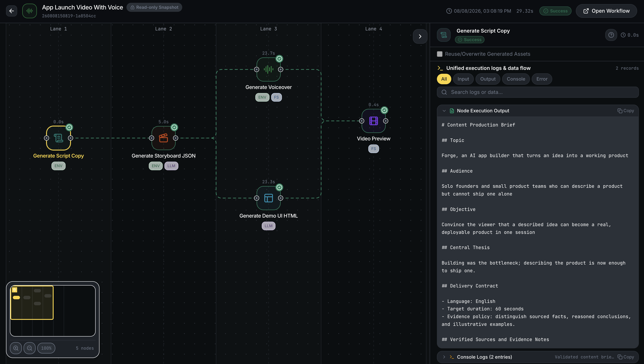Select the Generate Demo UI HTML node

pyautogui.click(x=268, y=198)
